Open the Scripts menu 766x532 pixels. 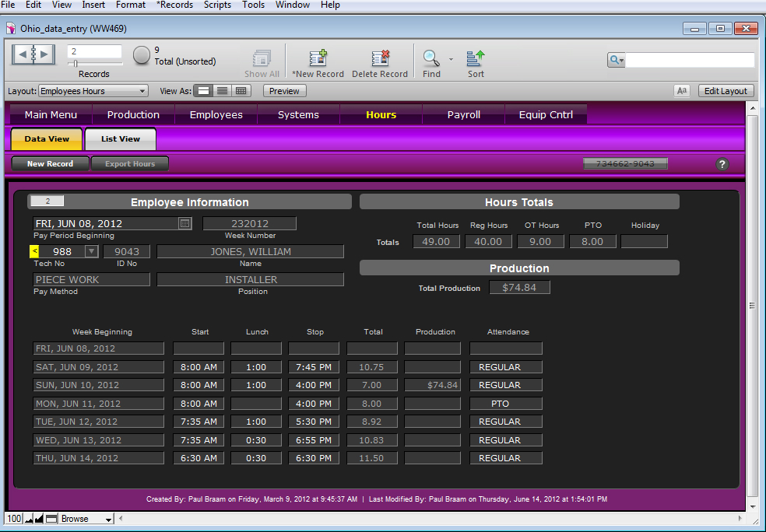click(x=217, y=5)
